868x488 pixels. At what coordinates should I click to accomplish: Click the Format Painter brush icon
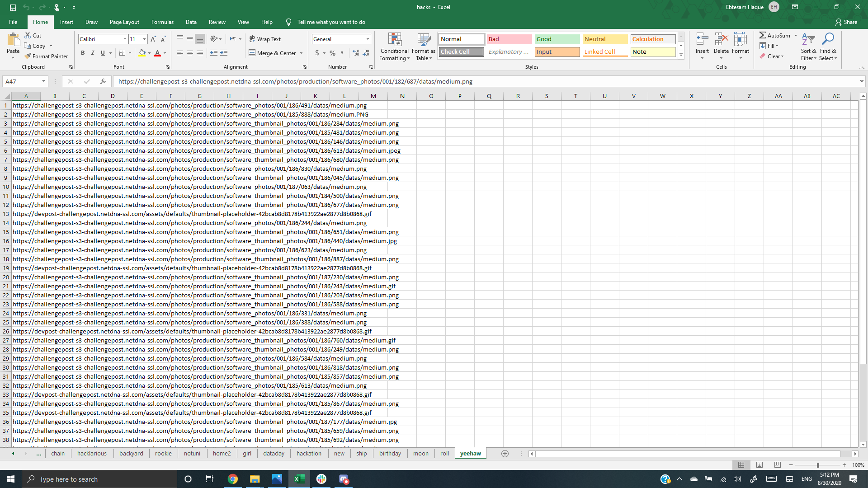point(28,56)
